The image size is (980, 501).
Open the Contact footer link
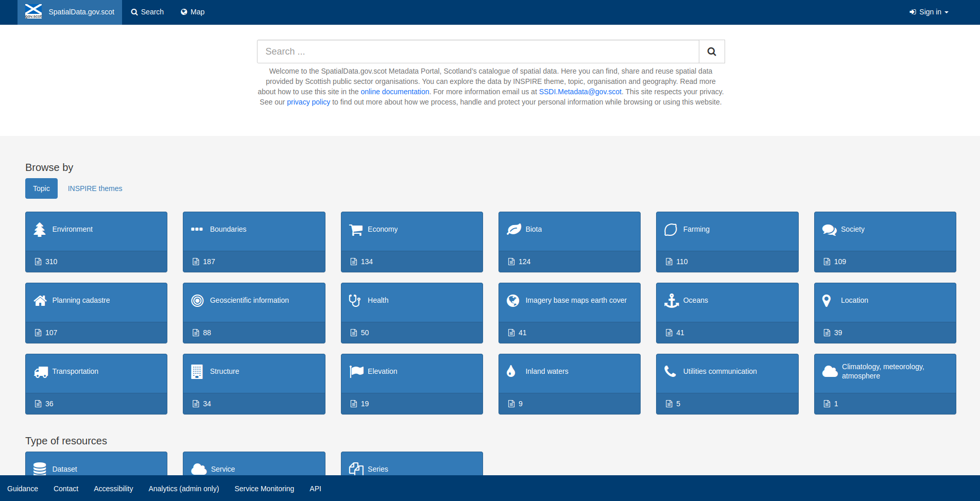66,489
